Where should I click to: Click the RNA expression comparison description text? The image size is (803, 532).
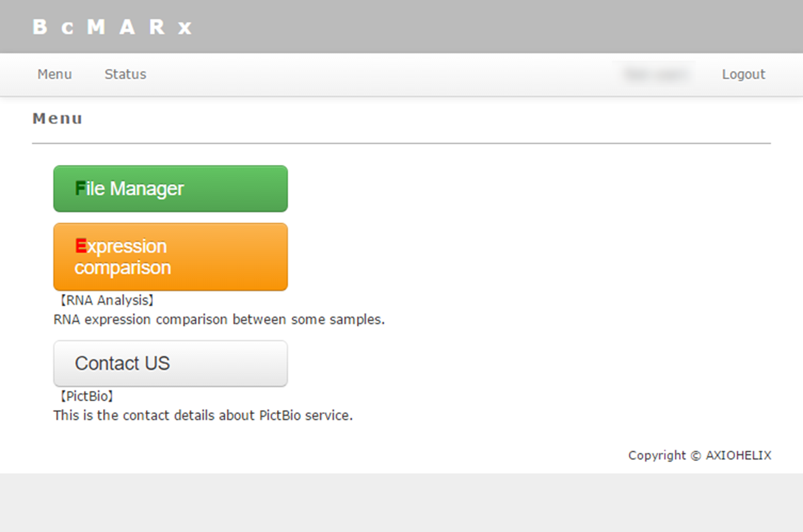pyautogui.click(x=219, y=319)
